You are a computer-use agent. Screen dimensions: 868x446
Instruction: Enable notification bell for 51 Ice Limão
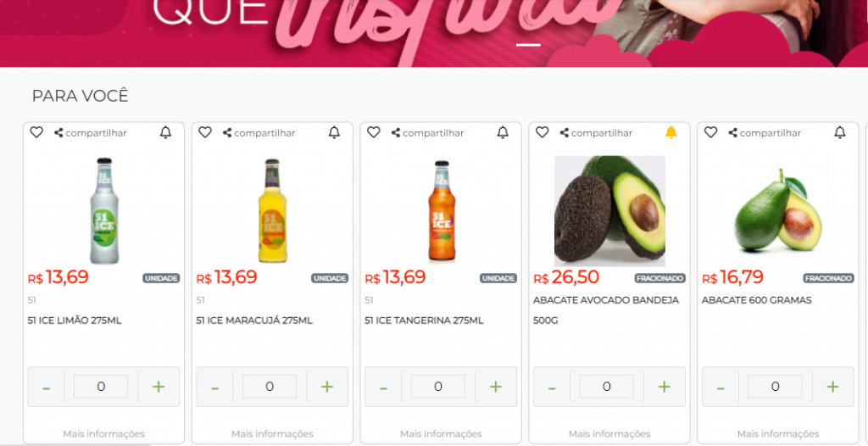coord(165,132)
